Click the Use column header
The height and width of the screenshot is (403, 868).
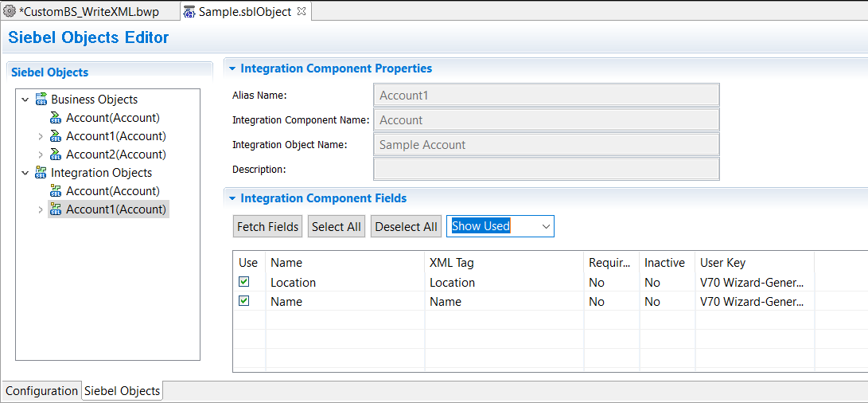(x=248, y=263)
